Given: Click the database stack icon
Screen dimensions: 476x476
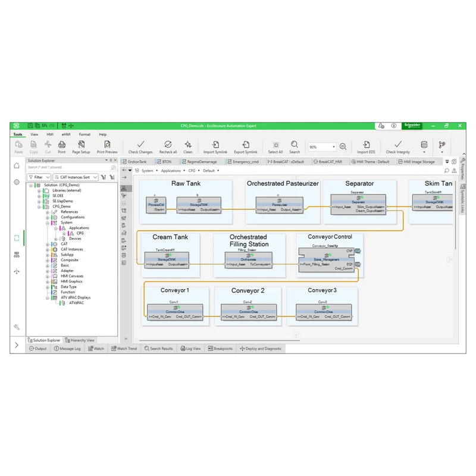Looking at the screenshot, I should pos(424,145).
